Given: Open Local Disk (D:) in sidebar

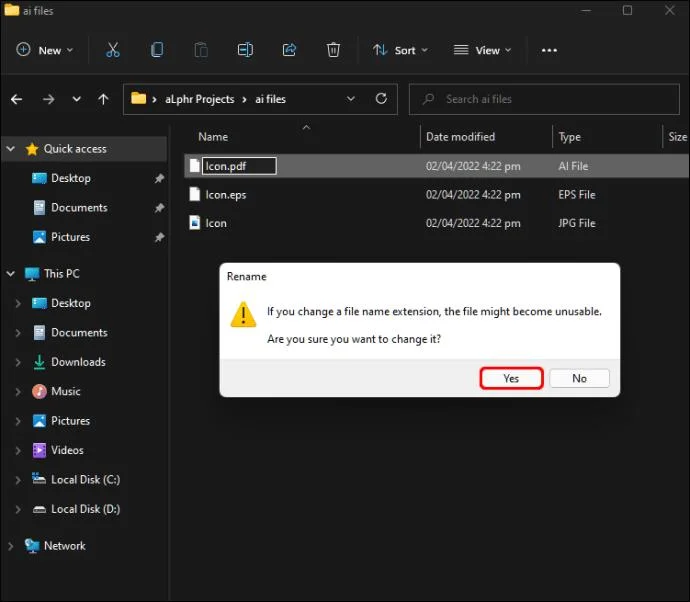Looking at the screenshot, I should tap(85, 509).
